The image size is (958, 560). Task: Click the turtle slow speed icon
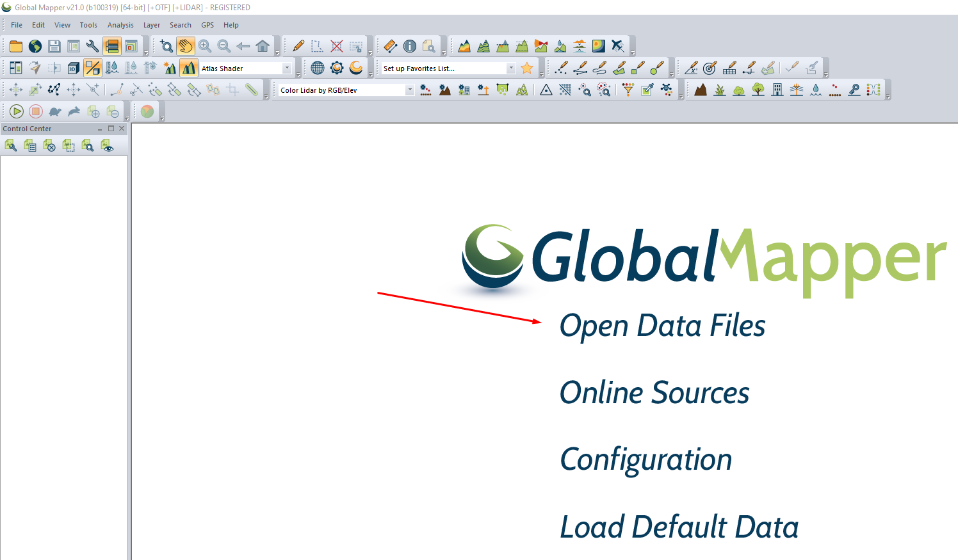pos(55,111)
